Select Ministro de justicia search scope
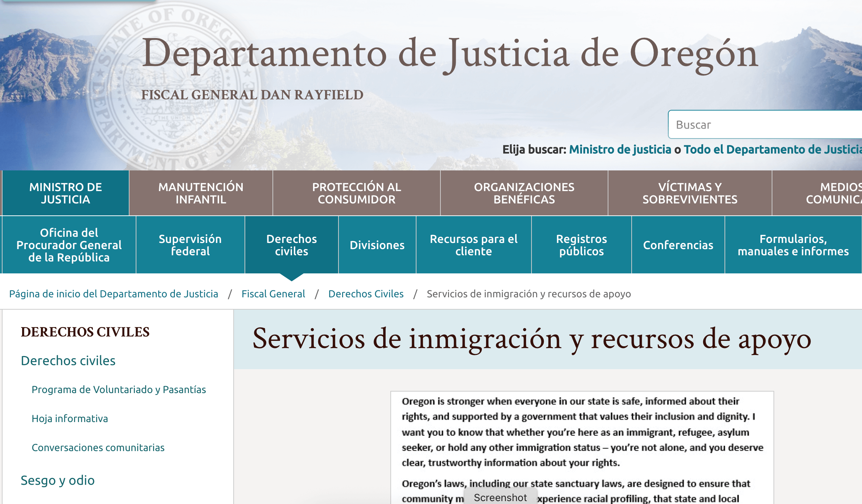 click(620, 149)
